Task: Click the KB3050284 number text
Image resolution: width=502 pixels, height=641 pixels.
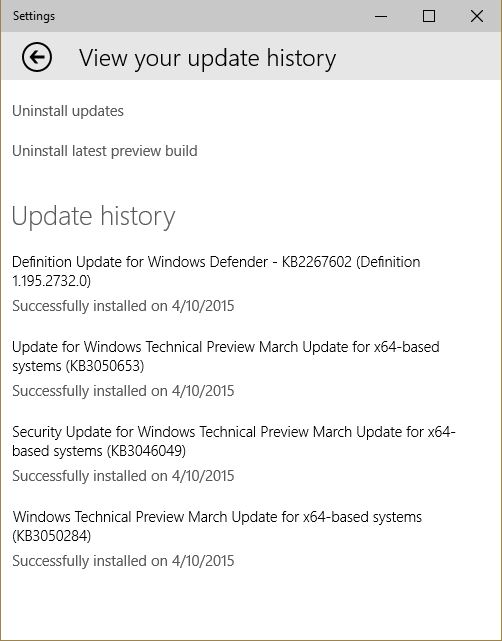Action: click(52, 536)
